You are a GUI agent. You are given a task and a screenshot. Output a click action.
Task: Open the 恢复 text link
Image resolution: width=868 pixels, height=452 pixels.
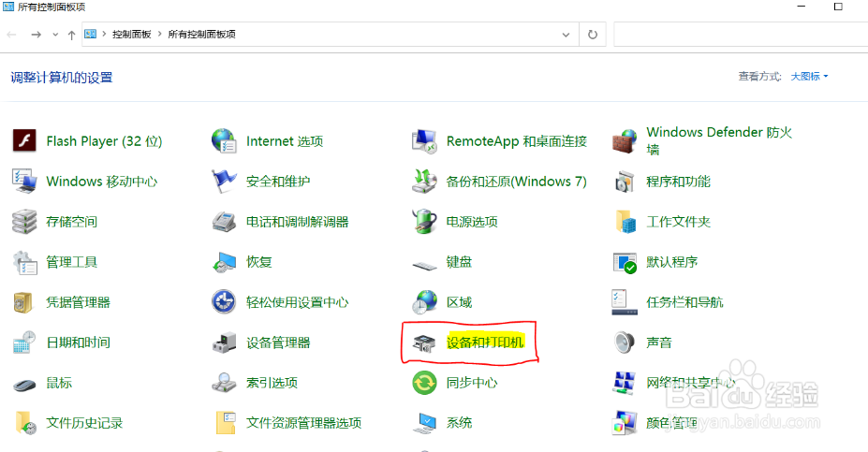click(x=258, y=262)
